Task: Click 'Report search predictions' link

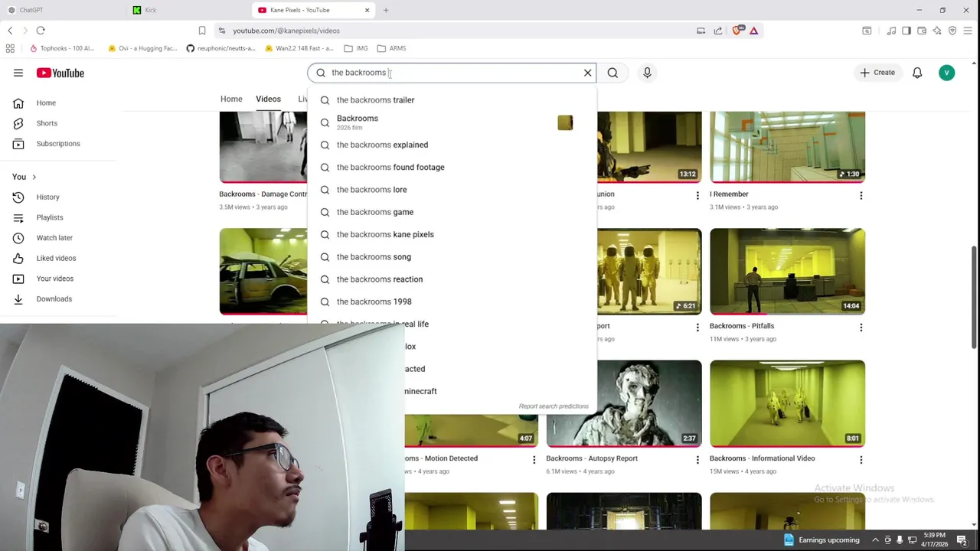Action: (x=553, y=406)
